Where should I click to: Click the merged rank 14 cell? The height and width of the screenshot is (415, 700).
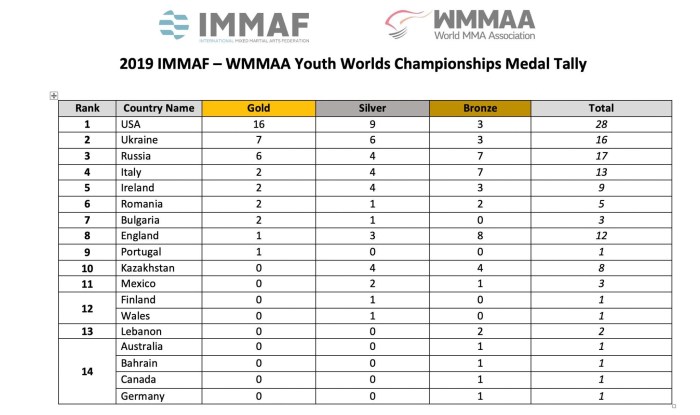pyautogui.click(x=87, y=370)
